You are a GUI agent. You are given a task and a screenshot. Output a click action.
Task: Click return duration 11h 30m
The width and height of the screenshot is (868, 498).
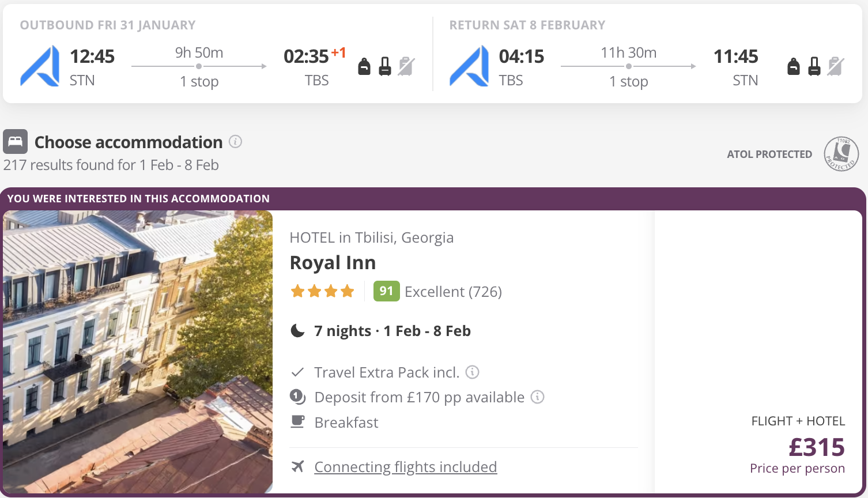[629, 52]
